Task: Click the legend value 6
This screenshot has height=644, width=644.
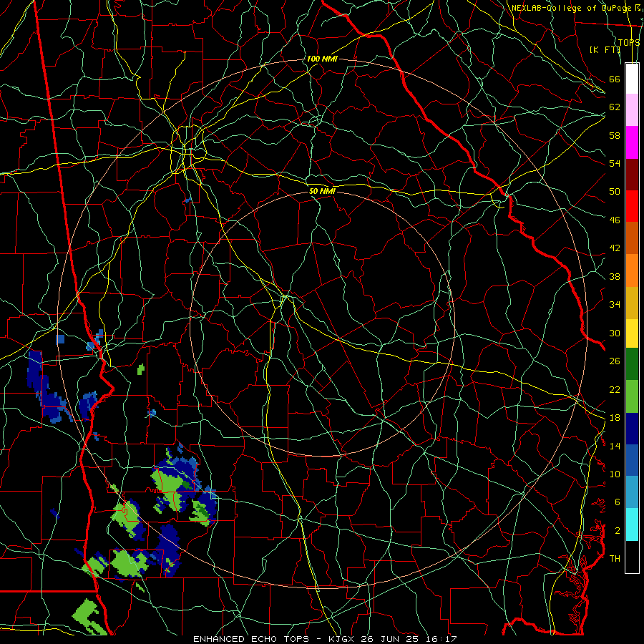Action: [617, 502]
